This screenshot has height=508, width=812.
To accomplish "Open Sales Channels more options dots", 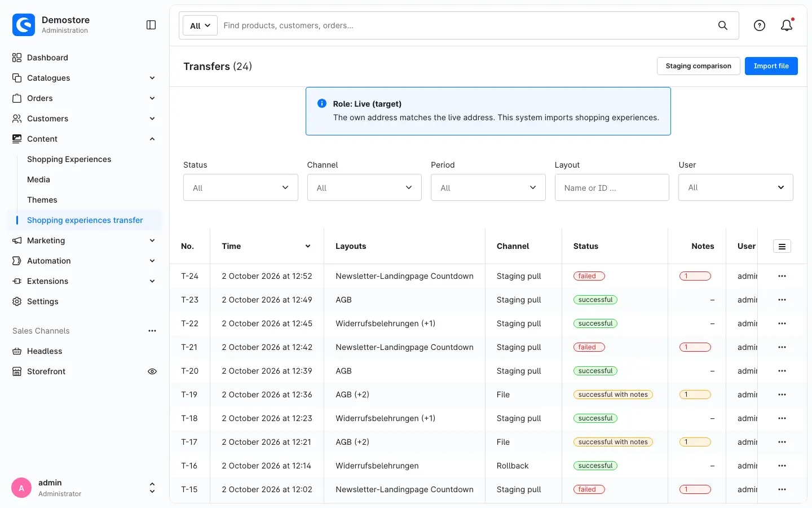I will point(152,331).
